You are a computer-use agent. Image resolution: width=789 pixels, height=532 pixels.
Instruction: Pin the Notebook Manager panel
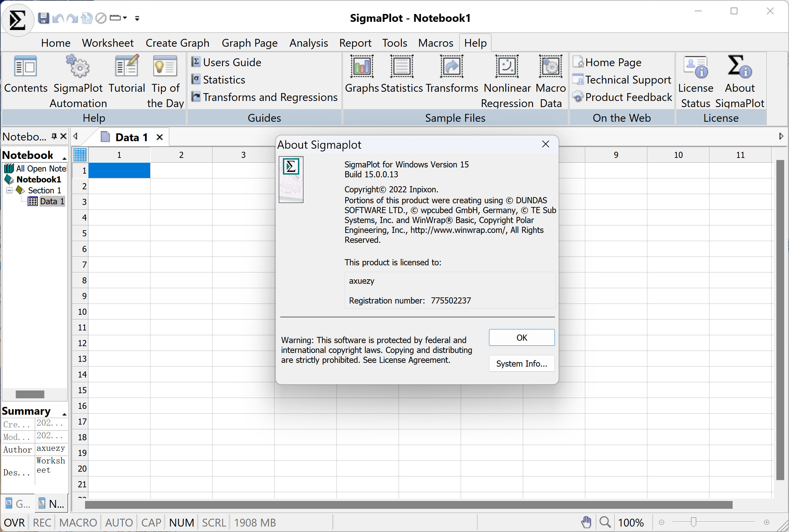click(54, 136)
